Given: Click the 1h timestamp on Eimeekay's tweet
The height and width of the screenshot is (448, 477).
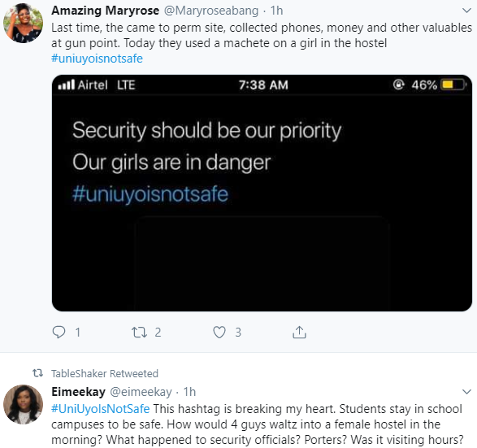Looking at the screenshot, I should pyautogui.click(x=189, y=392).
